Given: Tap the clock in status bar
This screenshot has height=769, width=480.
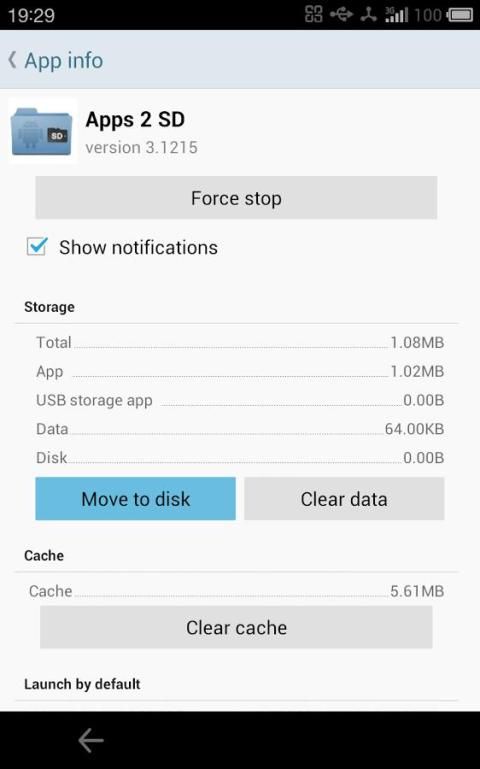Looking at the screenshot, I should 31,15.
